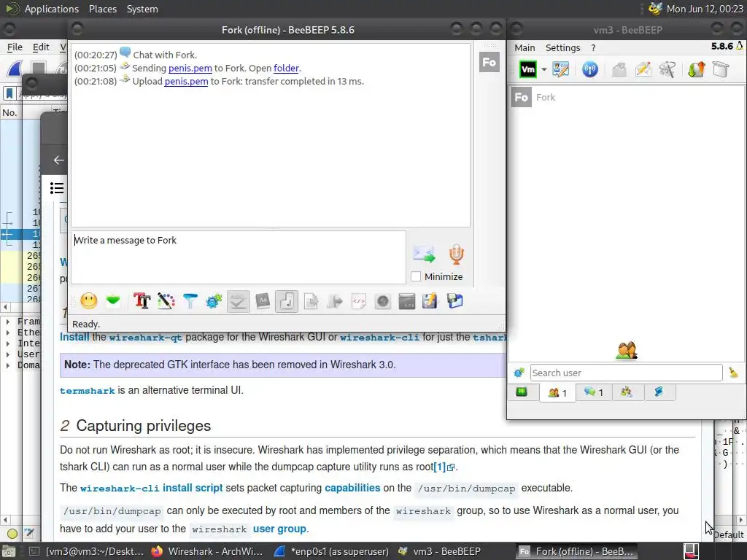Click the dark window screenshot icon
Image resolution: width=747 pixels, height=560 pixels.
(x=407, y=301)
